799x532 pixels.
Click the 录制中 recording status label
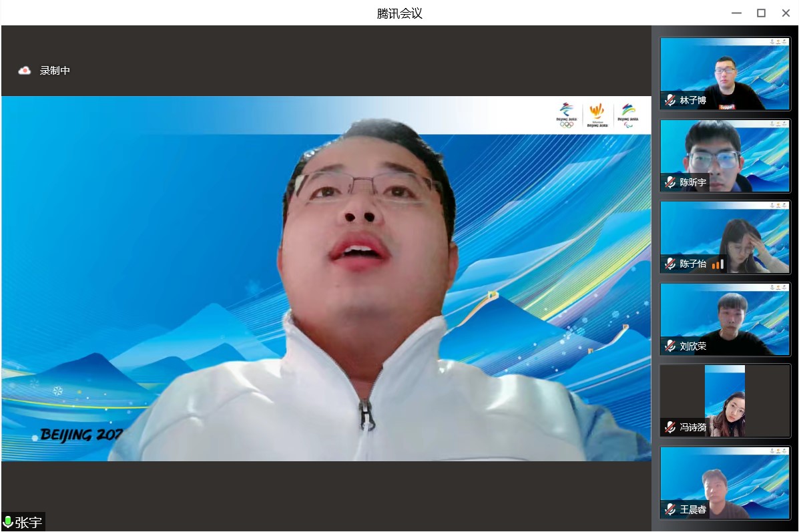coord(55,71)
